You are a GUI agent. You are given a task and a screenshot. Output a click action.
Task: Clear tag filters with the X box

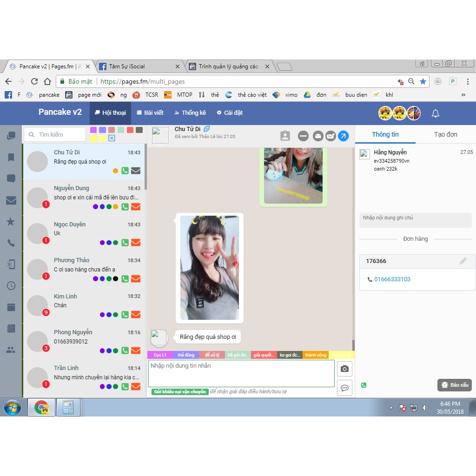[x=112, y=138]
